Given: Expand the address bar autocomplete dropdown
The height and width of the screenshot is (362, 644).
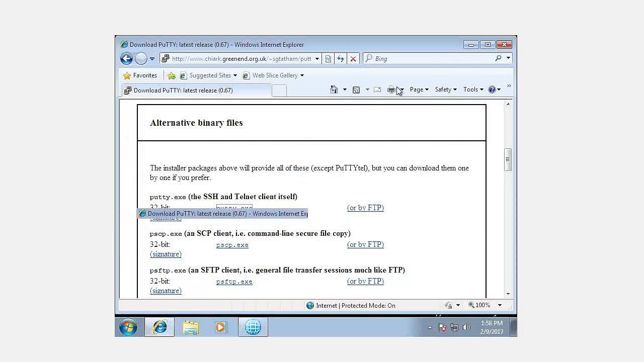Looking at the screenshot, I should pos(317,59).
